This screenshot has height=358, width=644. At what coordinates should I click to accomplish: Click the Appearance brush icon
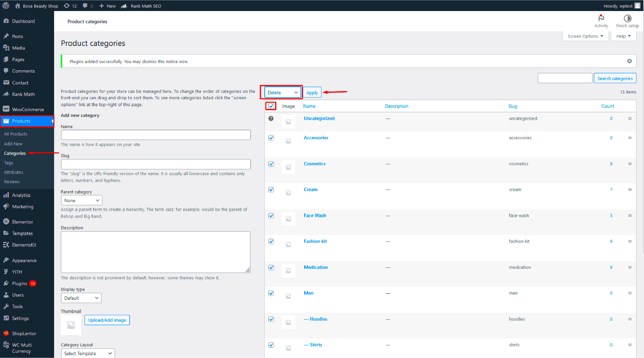(6, 260)
